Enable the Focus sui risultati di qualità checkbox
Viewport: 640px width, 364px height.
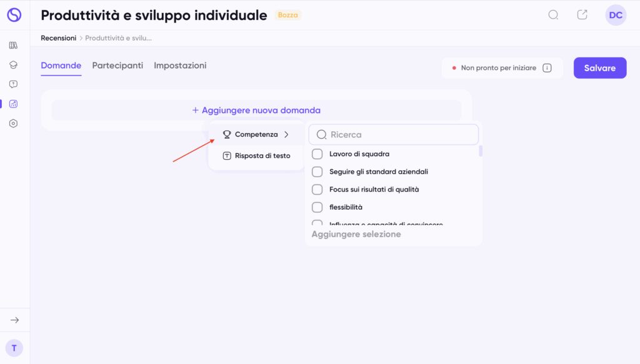tap(317, 189)
